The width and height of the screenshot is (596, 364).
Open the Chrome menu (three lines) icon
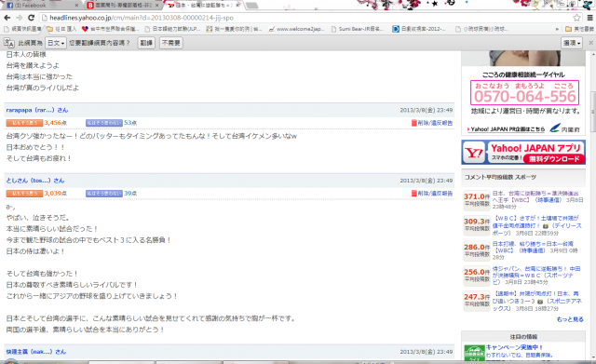[x=589, y=18]
